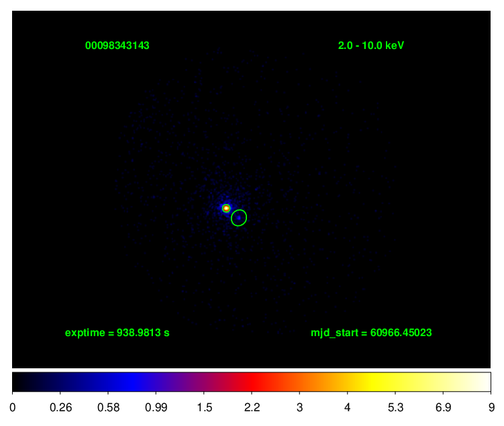Click the 2.0 - 10.0 keV energy label
Viewport: 504px width, 426px height.
[370, 46]
